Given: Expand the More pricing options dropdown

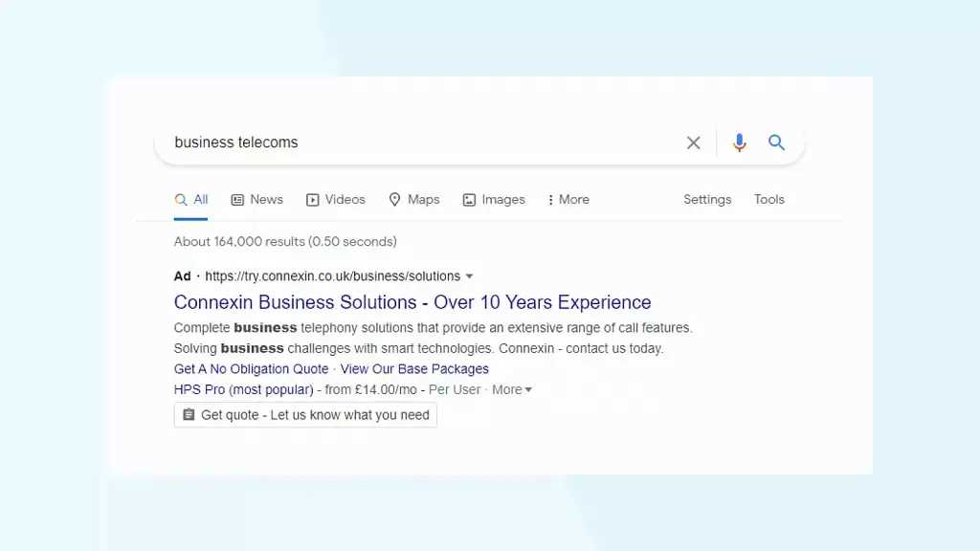Looking at the screenshot, I should click(512, 390).
